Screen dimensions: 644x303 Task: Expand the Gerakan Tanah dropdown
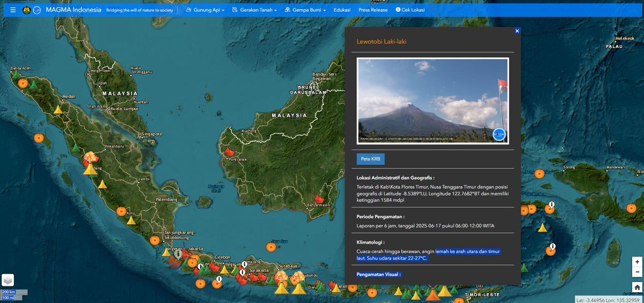[254, 10]
